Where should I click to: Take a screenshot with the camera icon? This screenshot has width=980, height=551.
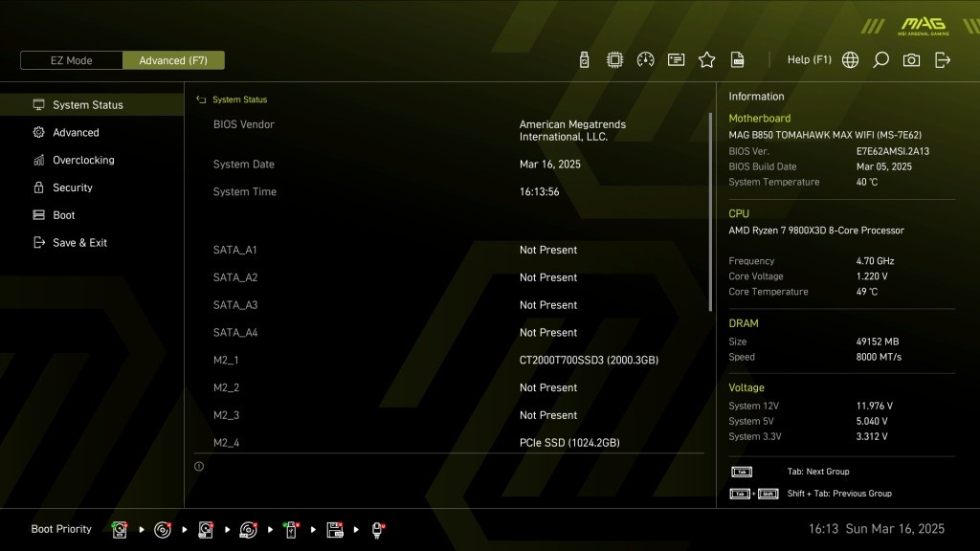click(911, 60)
